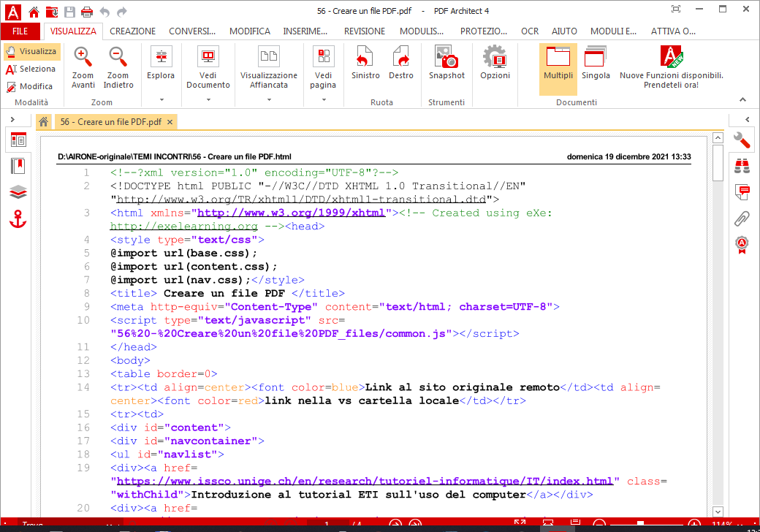Screen dimensions: 760x532
Task: Open the comments panel on the right
Action: (x=742, y=192)
